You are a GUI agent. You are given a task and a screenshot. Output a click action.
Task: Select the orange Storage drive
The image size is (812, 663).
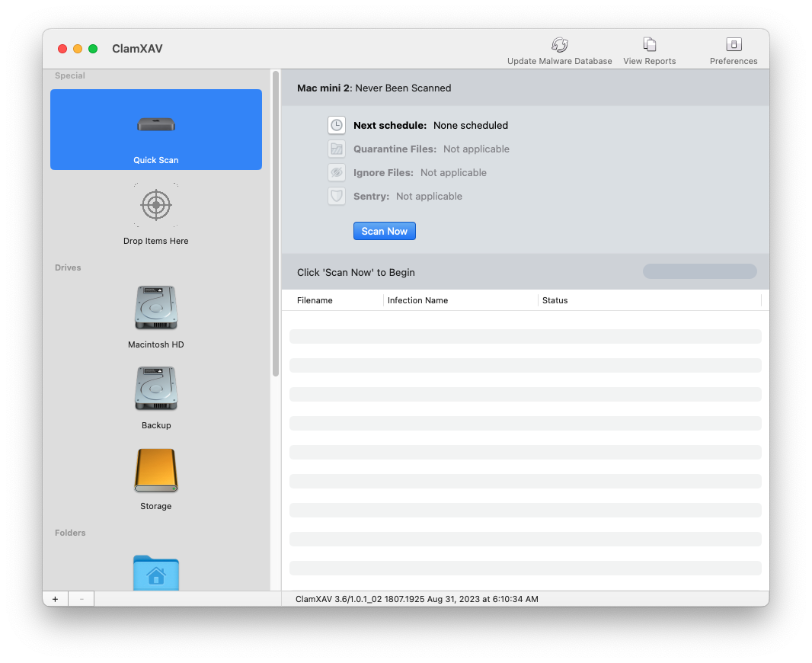[156, 470]
